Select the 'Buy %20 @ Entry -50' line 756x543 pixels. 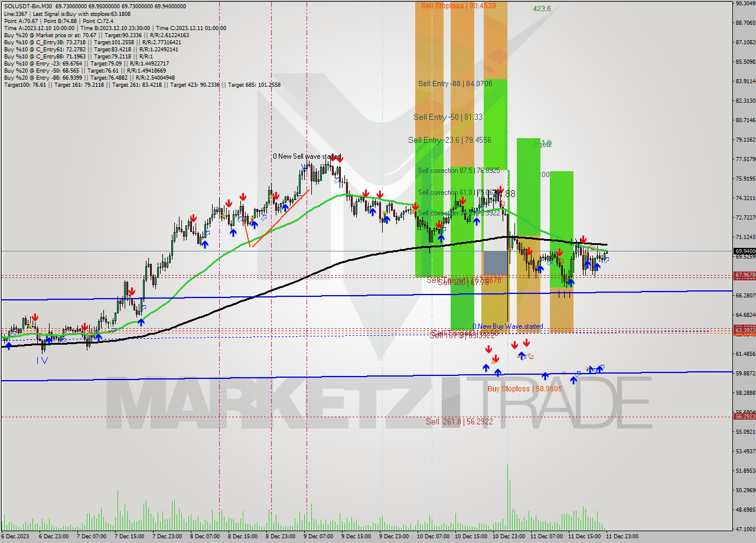pyautogui.click(x=85, y=70)
